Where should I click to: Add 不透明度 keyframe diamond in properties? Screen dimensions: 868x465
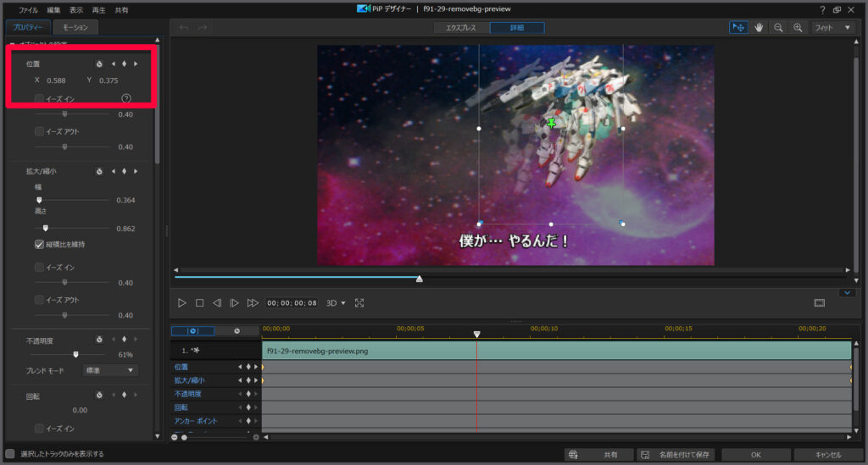[x=124, y=340]
